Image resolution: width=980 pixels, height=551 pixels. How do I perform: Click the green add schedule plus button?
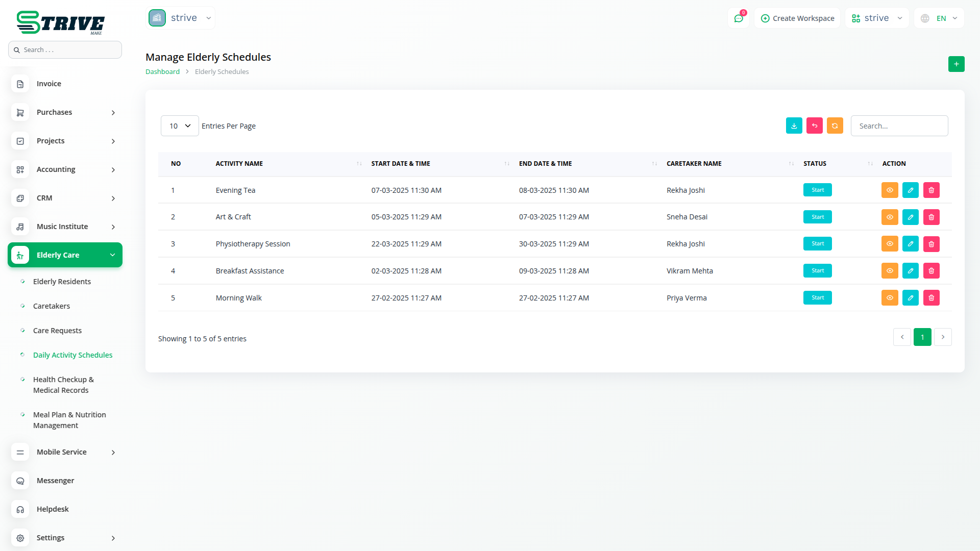tap(956, 64)
